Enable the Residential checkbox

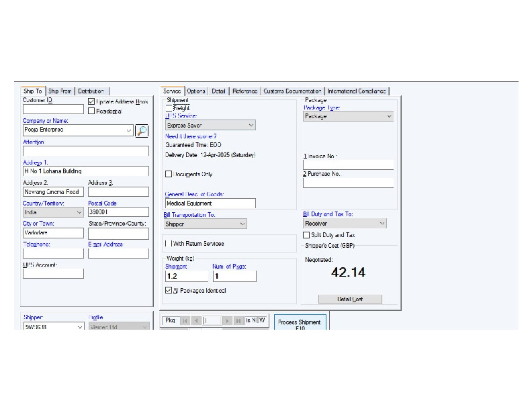click(92, 111)
